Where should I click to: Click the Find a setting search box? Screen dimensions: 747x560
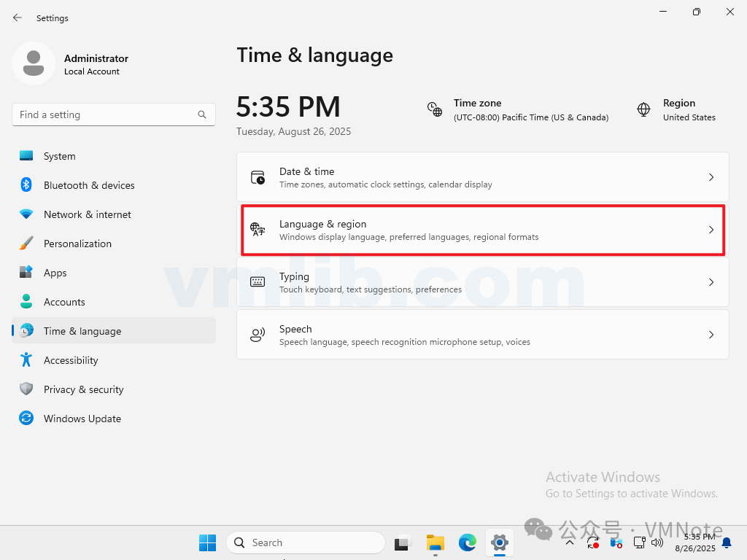pos(106,114)
